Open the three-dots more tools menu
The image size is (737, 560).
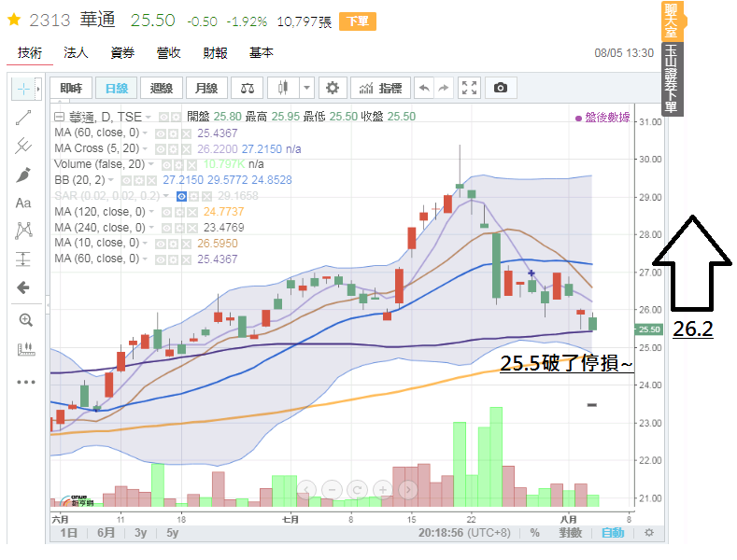coord(26,382)
